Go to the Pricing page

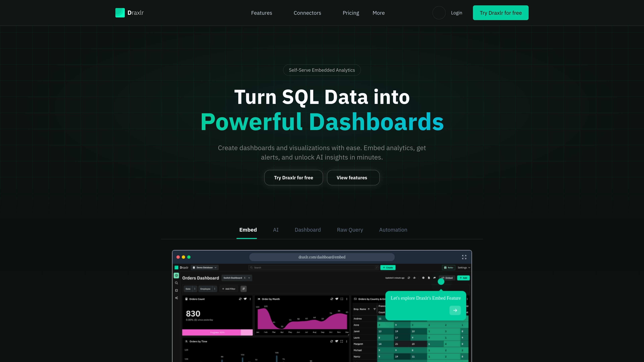(351, 13)
